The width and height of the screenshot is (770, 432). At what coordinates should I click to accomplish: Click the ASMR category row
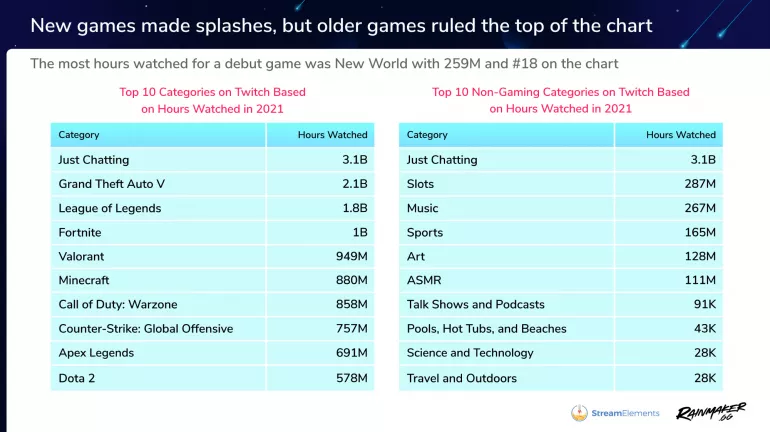(x=561, y=280)
